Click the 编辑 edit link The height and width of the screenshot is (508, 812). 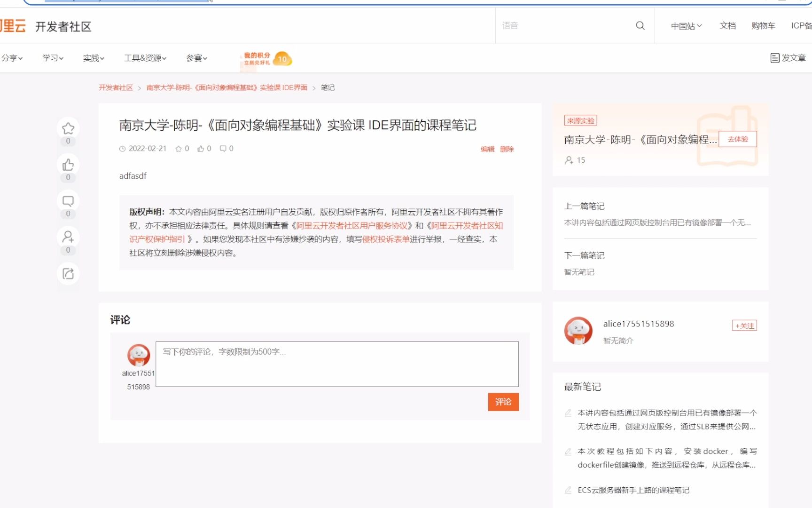point(487,149)
